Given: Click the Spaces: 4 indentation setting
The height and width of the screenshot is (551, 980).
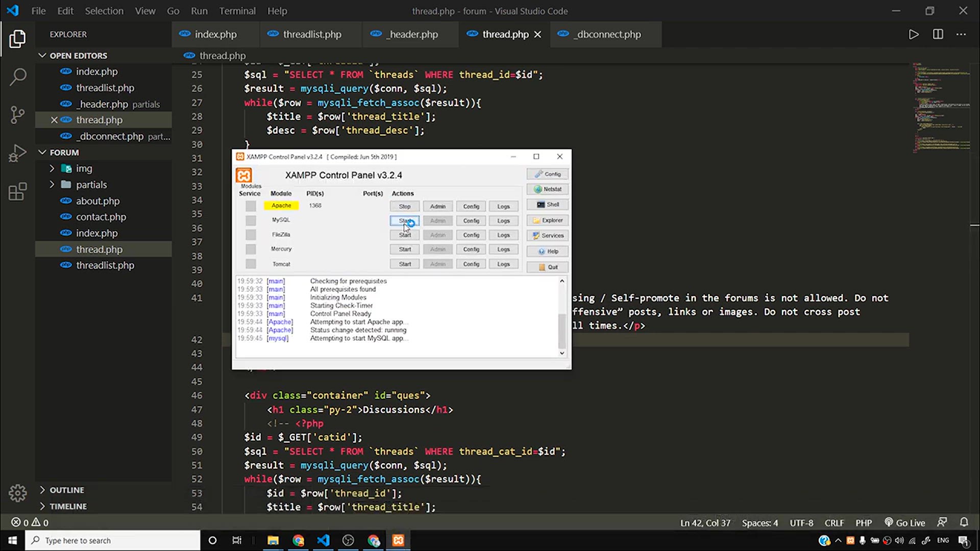Looking at the screenshot, I should pyautogui.click(x=760, y=522).
